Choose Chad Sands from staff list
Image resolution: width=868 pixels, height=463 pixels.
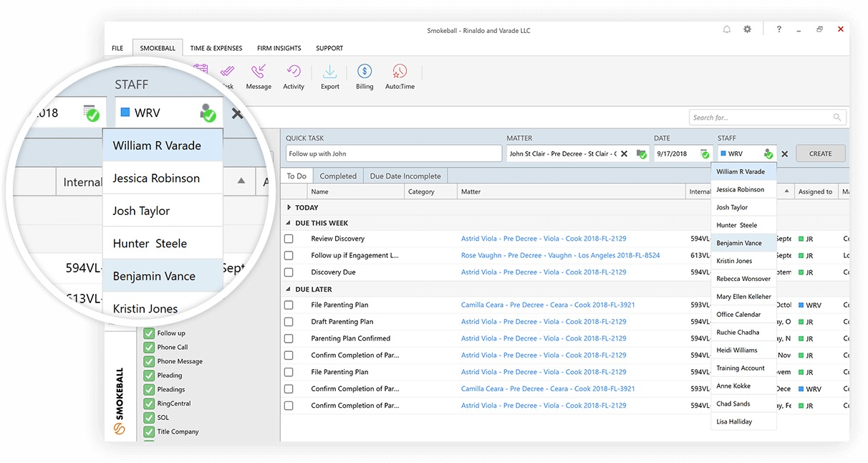pyautogui.click(x=743, y=404)
